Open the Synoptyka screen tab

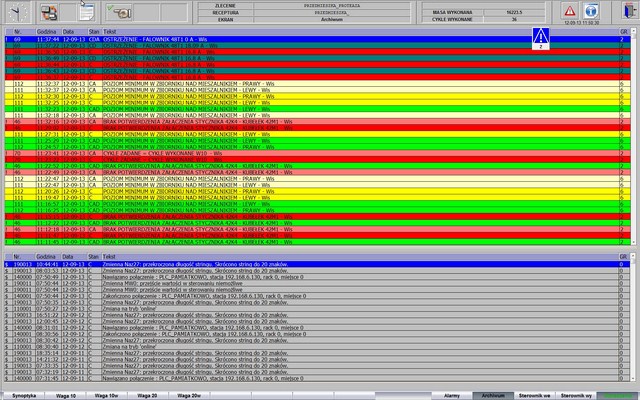pos(24,396)
